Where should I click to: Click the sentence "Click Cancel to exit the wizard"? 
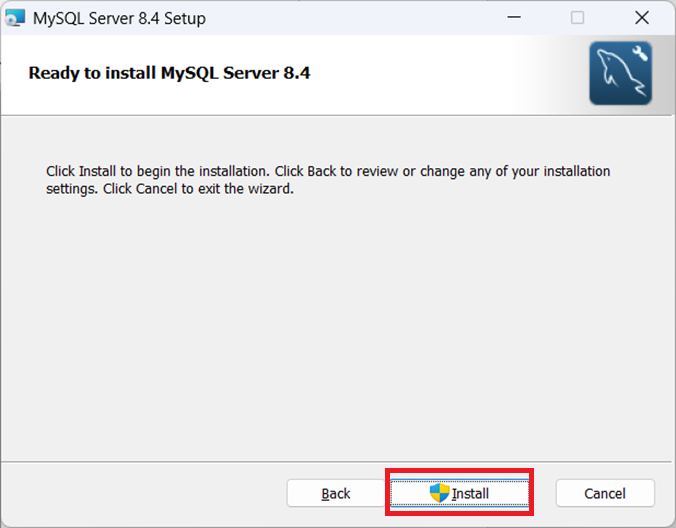point(198,188)
